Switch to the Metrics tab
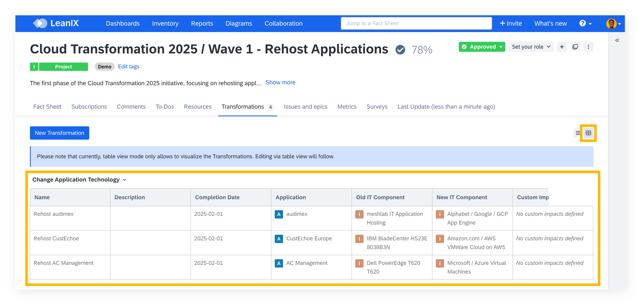Screen dimensions: 644x308 pos(347,107)
